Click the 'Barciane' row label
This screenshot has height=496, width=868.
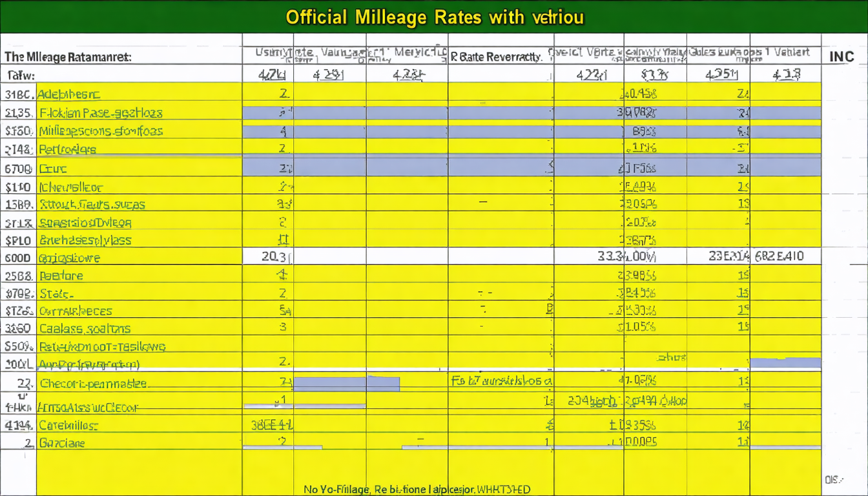pos(61,443)
